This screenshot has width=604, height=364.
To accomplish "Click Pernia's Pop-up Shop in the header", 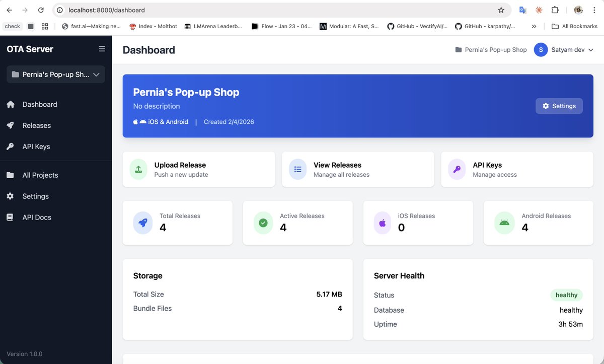I will click(x=496, y=50).
